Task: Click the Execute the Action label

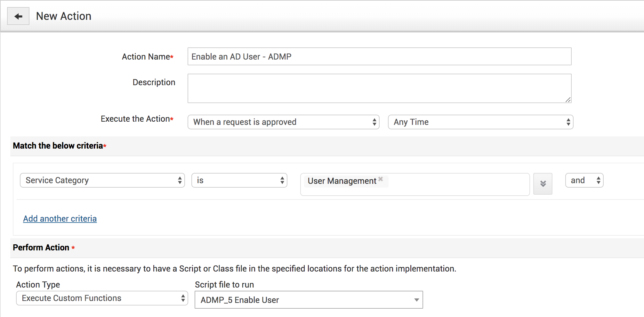Action: coord(135,119)
